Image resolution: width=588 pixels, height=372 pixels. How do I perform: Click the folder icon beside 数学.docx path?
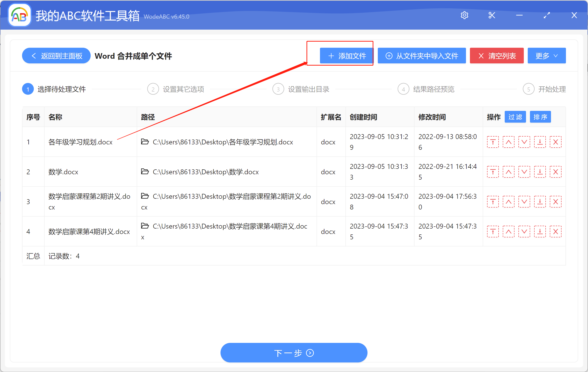(x=145, y=172)
